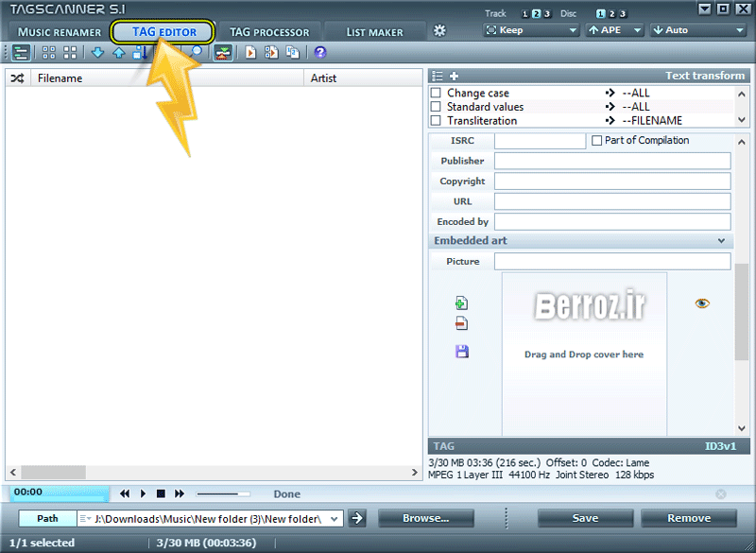Click Transliteration target arrow --FILENAME
The image size is (756, 553).
[x=610, y=121]
